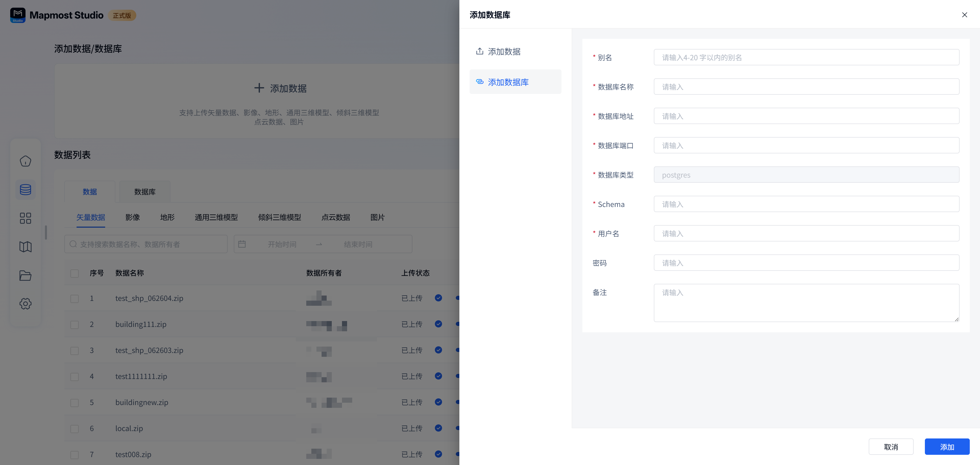Click the upload icon next to 添加数据
This screenshot has height=465, width=980.
point(480,51)
